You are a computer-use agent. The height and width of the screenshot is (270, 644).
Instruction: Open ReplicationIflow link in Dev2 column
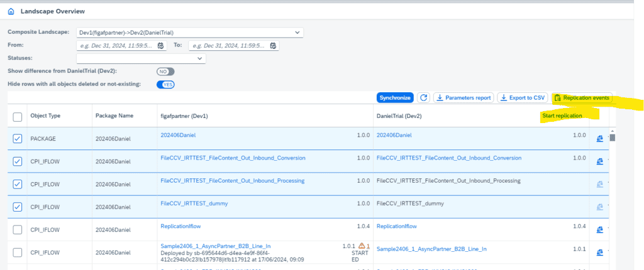tap(397, 226)
